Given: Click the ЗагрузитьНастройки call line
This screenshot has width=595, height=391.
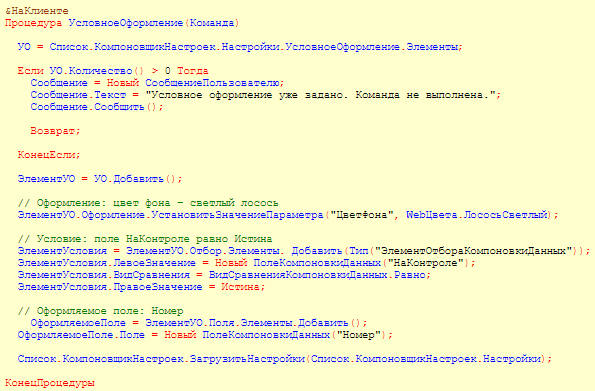Looking at the screenshot, I should [x=285, y=359].
